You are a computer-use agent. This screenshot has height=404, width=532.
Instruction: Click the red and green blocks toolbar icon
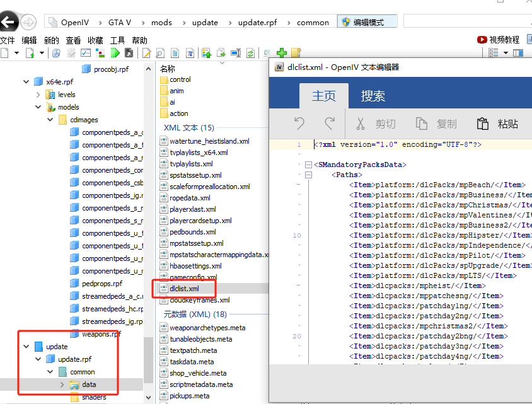(x=100, y=53)
